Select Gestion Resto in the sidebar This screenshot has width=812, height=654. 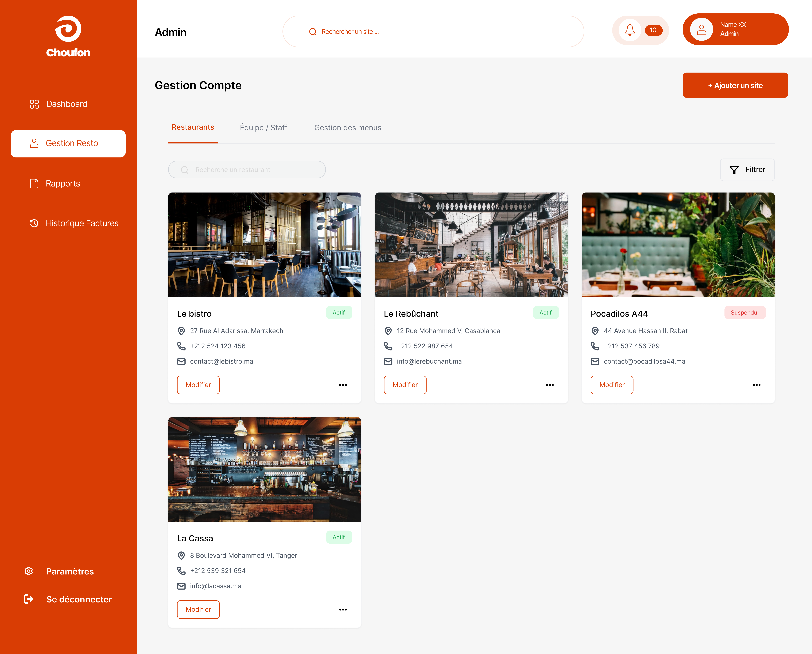[68, 144]
